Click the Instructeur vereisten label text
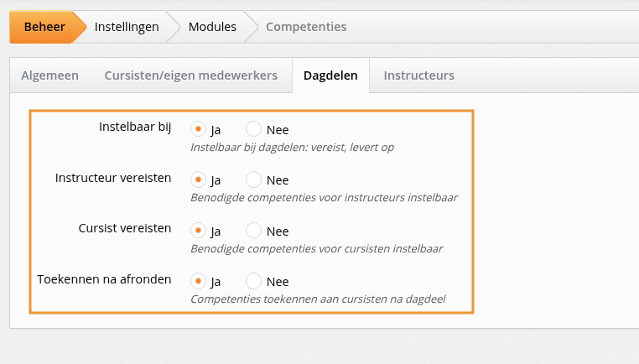Image resolution: width=639 pixels, height=364 pixels. pyautogui.click(x=113, y=178)
